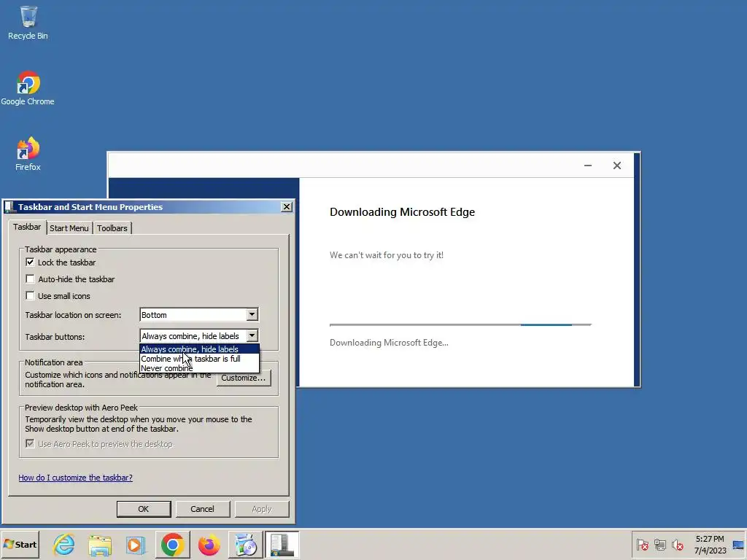The image size is (747, 560).
Task: Select the Google Chrome desktop shortcut
Action: [28, 88]
